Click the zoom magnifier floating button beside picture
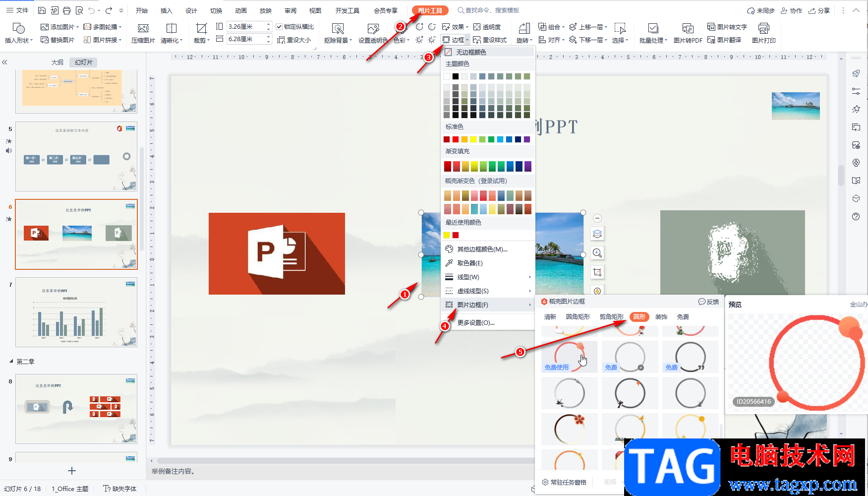This screenshot has height=496, width=868. [x=597, y=253]
